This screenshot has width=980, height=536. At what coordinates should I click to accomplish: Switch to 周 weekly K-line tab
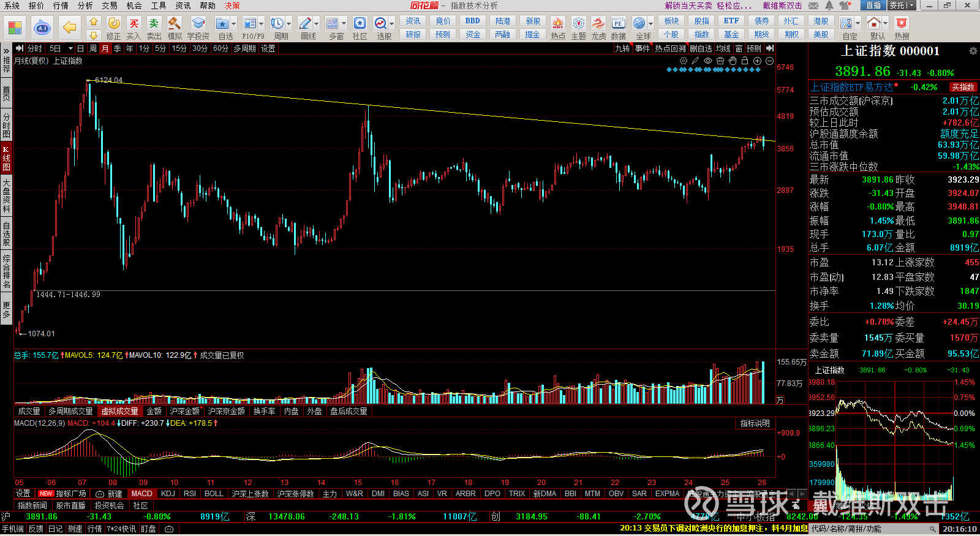click(x=92, y=48)
